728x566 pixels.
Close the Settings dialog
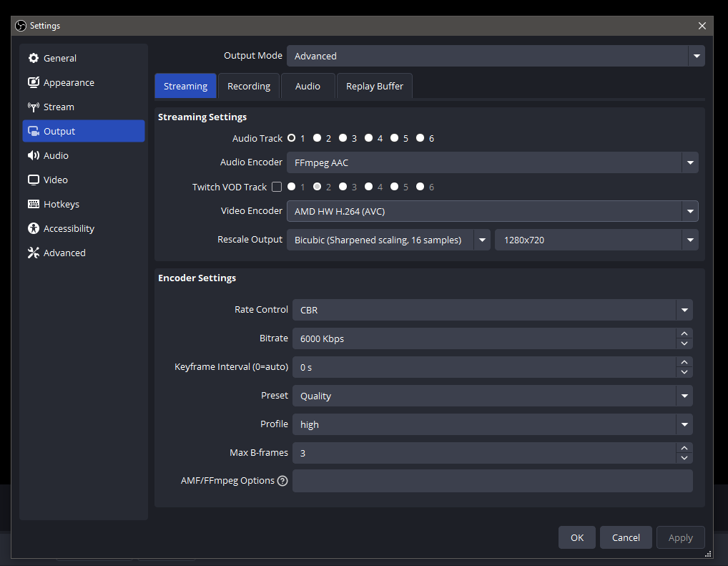(702, 26)
